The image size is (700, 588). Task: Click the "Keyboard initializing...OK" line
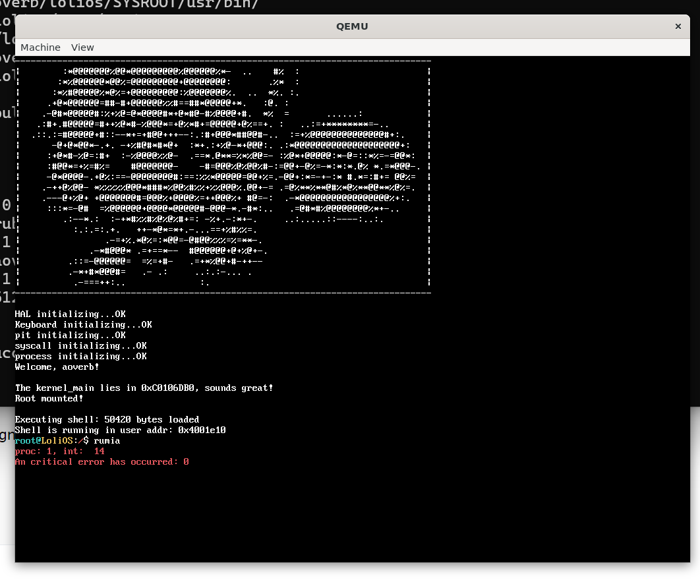click(83, 325)
